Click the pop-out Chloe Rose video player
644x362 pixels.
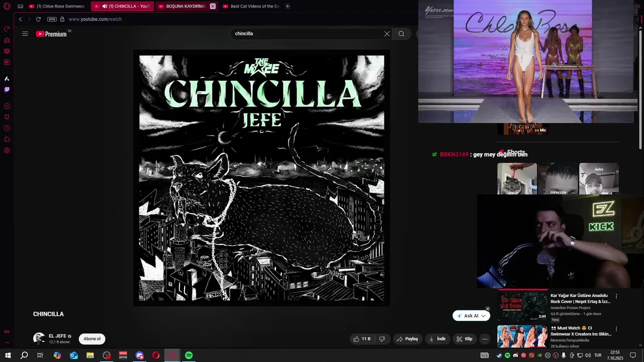pos(527,61)
